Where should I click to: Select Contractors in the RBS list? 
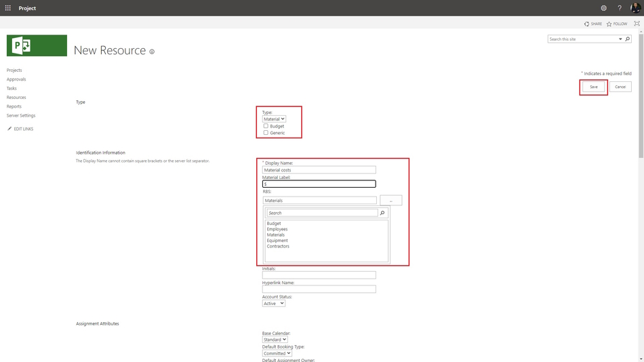278,247
